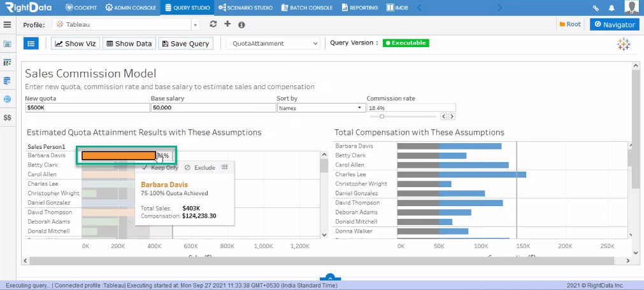Add new profile with plus icon
The width and height of the screenshot is (644, 290).
coord(227,24)
